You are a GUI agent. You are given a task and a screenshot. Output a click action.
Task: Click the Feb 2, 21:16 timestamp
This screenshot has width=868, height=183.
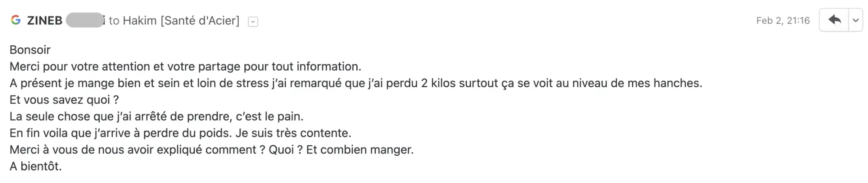783,20
